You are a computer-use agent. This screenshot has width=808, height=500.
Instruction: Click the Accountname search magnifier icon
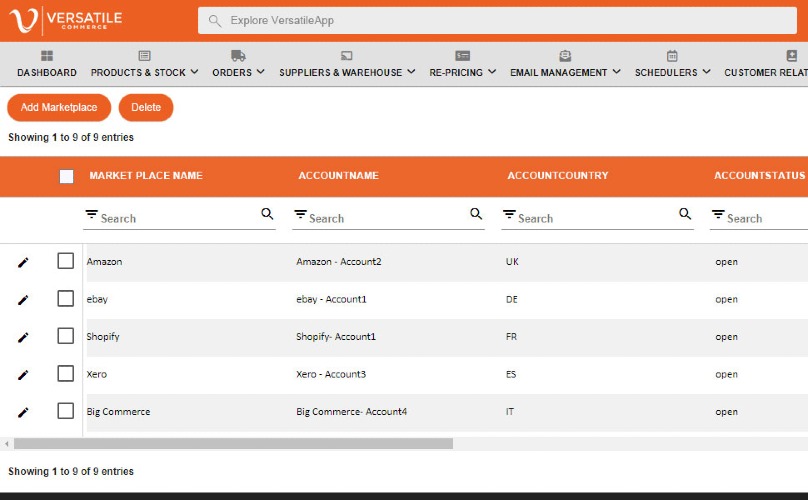tap(476, 214)
